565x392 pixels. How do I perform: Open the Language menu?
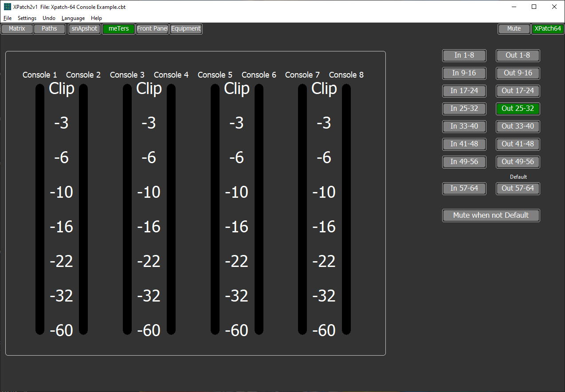(x=73, y=18)
